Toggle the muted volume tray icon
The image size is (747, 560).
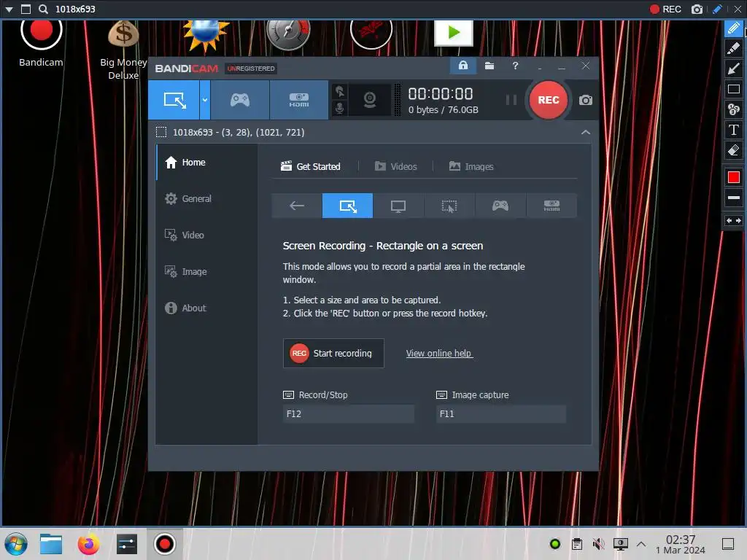(598, 544)
